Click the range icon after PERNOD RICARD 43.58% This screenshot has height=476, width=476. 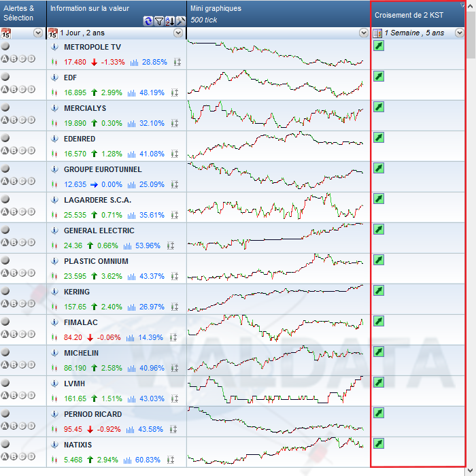[173, 429]
